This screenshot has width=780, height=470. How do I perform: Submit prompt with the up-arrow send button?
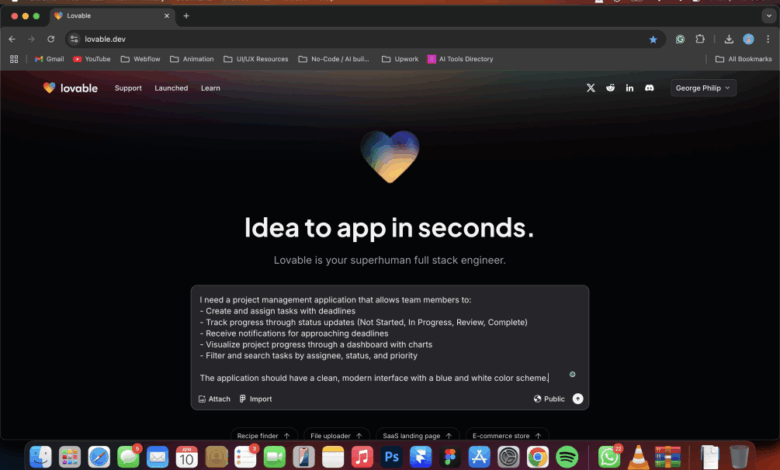[578, 399]
